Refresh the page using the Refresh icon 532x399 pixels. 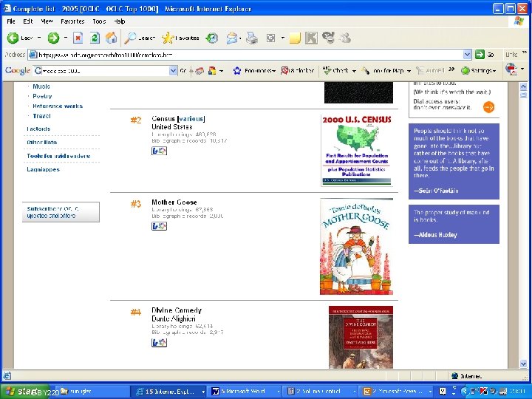(x=95, y=38)
